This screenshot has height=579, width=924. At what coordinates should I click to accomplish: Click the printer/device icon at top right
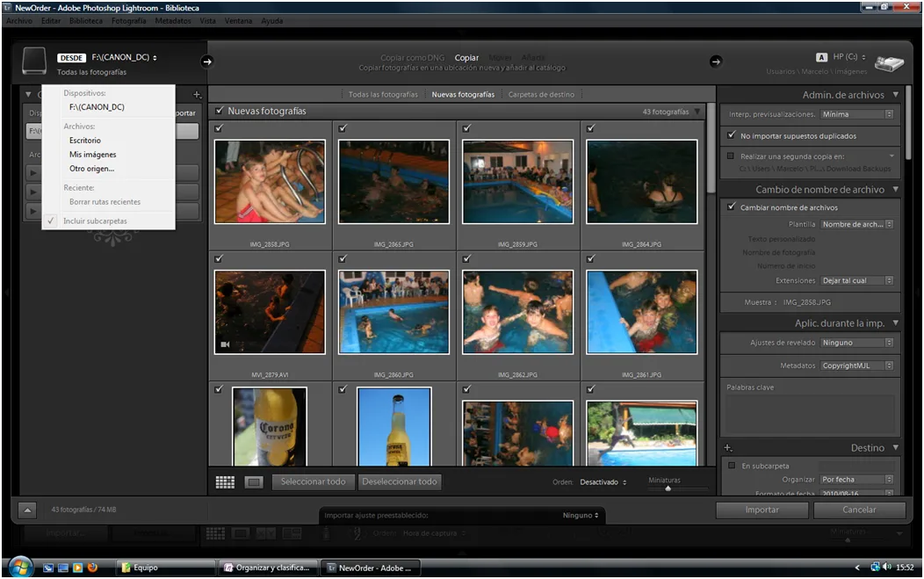[888, 63]
